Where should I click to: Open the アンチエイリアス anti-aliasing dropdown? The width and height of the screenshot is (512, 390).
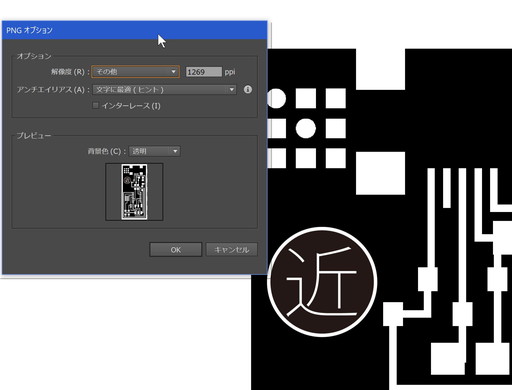(x=165, y=90)
